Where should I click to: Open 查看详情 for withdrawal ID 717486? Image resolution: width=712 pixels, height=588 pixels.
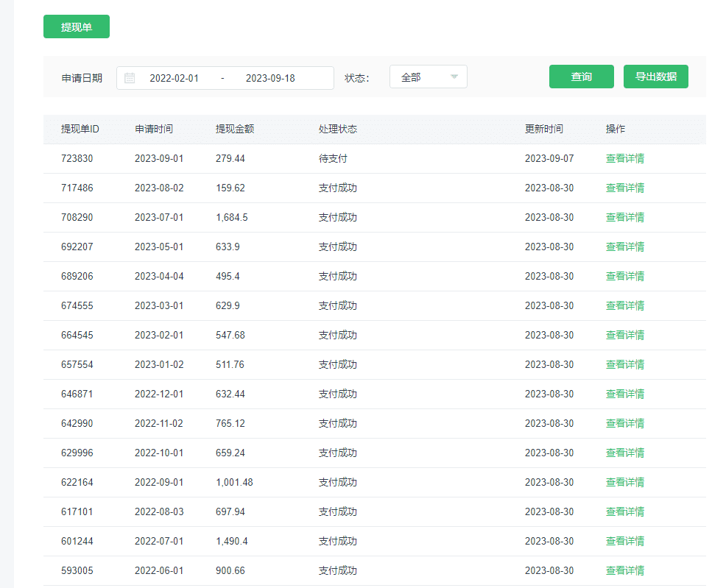pyautogui.click(x=624, y=188)
